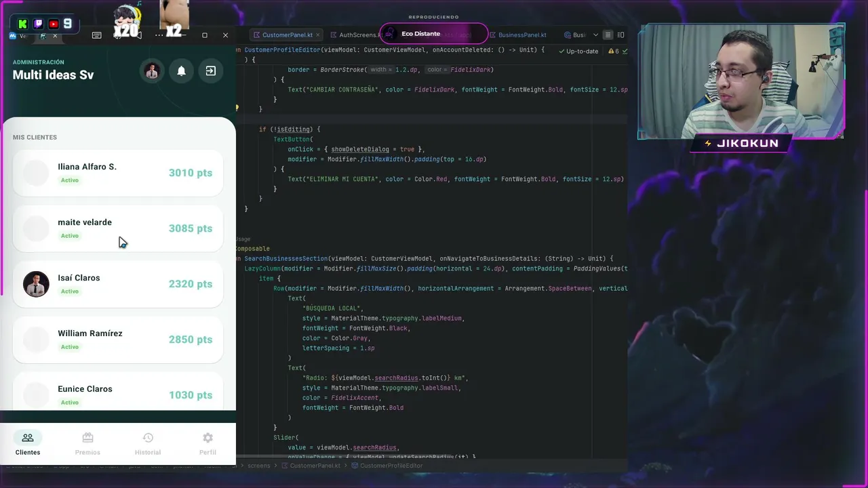Click labelMedium in the typography line
868x488 pixels.
click(x=441, y=319)
